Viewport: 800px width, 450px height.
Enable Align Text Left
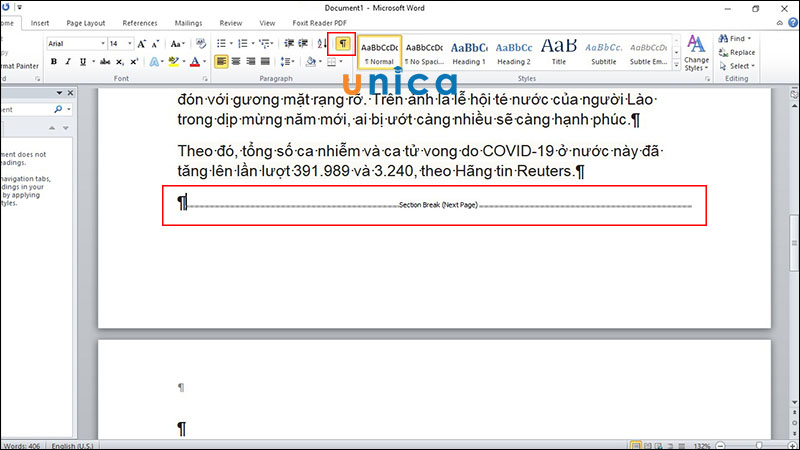pos(221,62)
